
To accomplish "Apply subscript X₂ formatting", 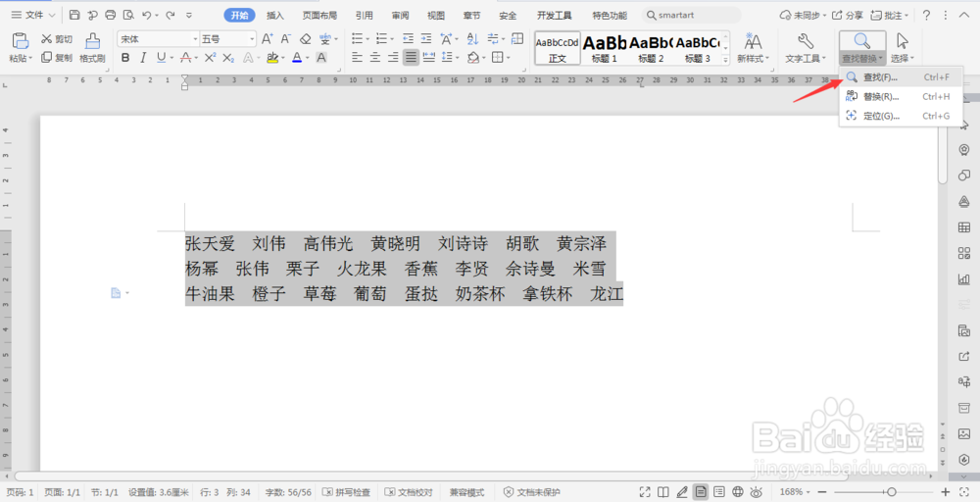I will coord(228,58).
